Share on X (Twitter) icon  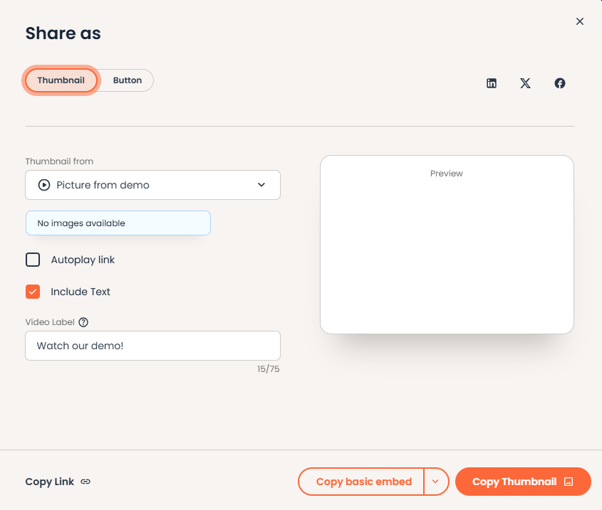(525, 83)
